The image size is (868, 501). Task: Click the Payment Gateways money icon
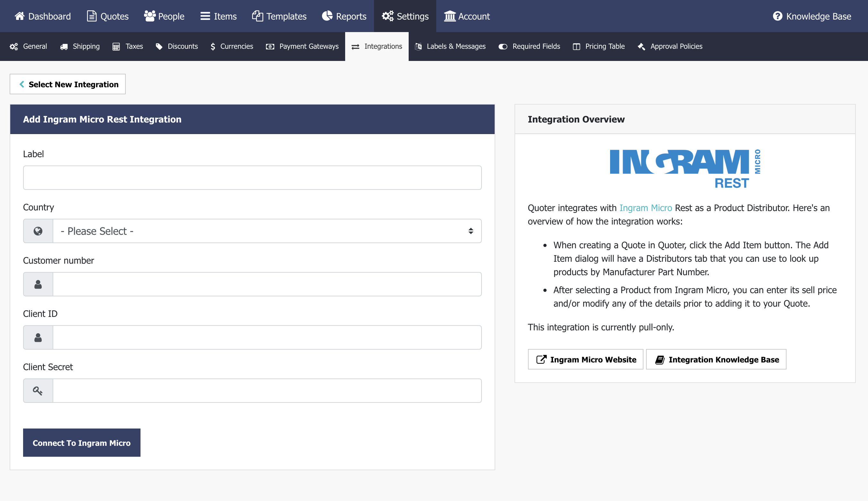point(270,47)
